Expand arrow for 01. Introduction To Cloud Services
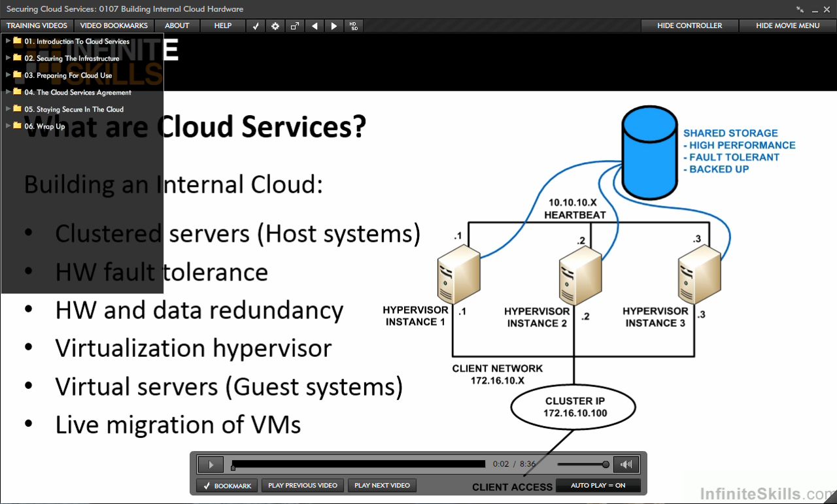The height and width of the screenshot is (504, 837). coord(8,41)
